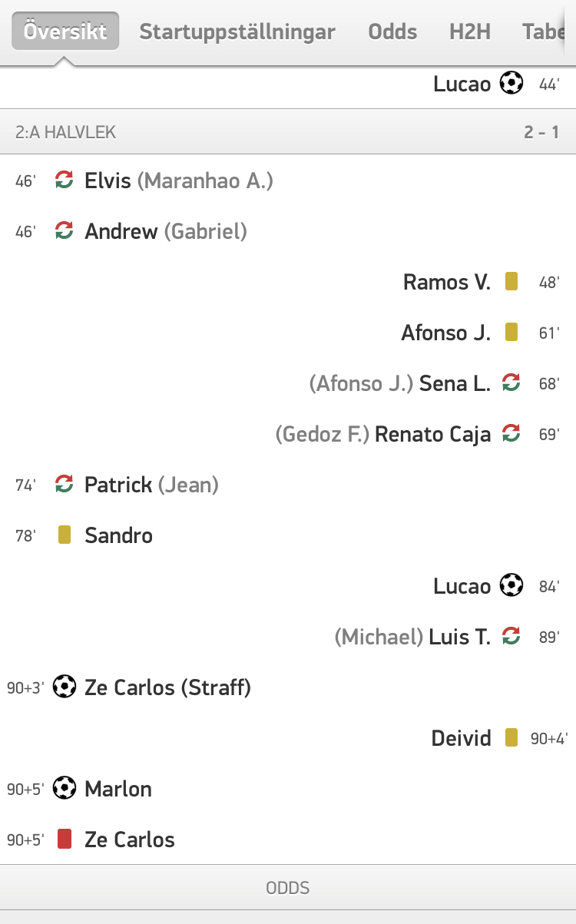The image size is (576, 924).
Task: Click the yellow card icon beside Afonso J. 61'
Action: tap(511, 333)
